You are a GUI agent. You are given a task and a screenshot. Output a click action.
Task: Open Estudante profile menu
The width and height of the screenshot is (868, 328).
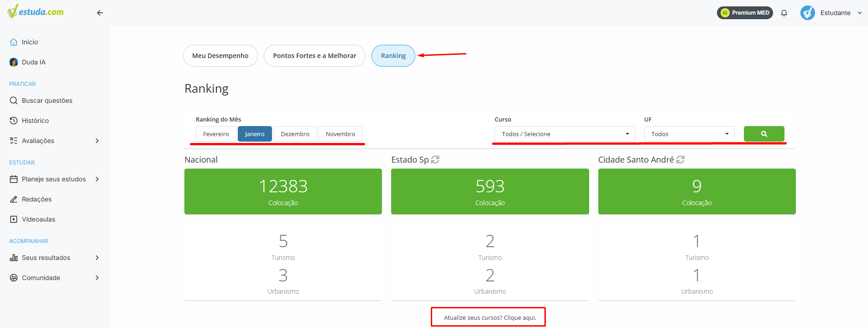(x=831, y=13)
